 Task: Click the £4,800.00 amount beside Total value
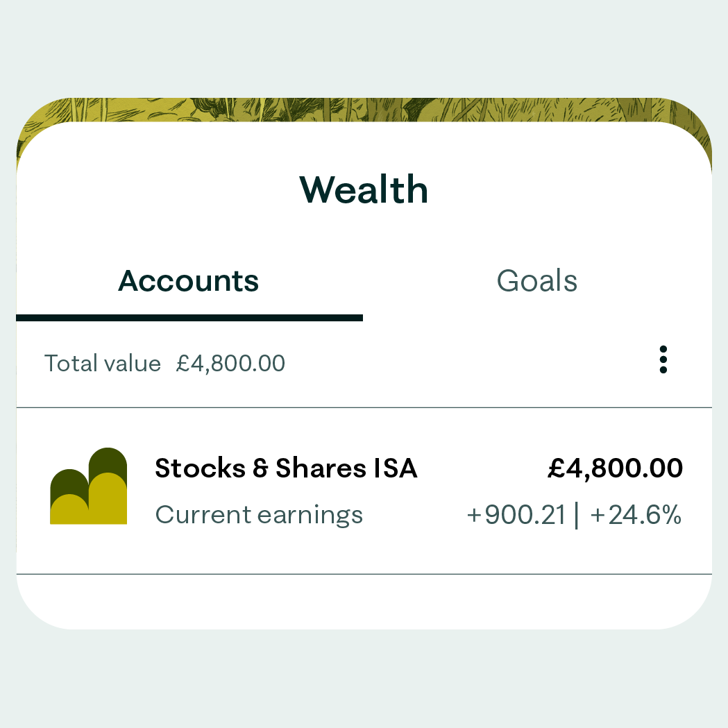[x=230, y=363]
